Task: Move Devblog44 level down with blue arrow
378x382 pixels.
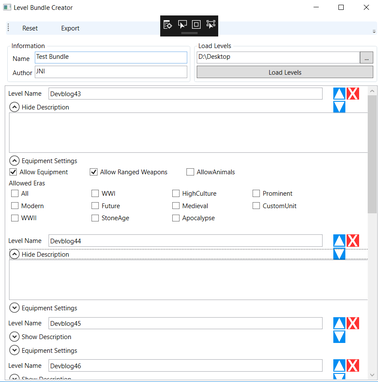Action: click(x=339, y=254)
